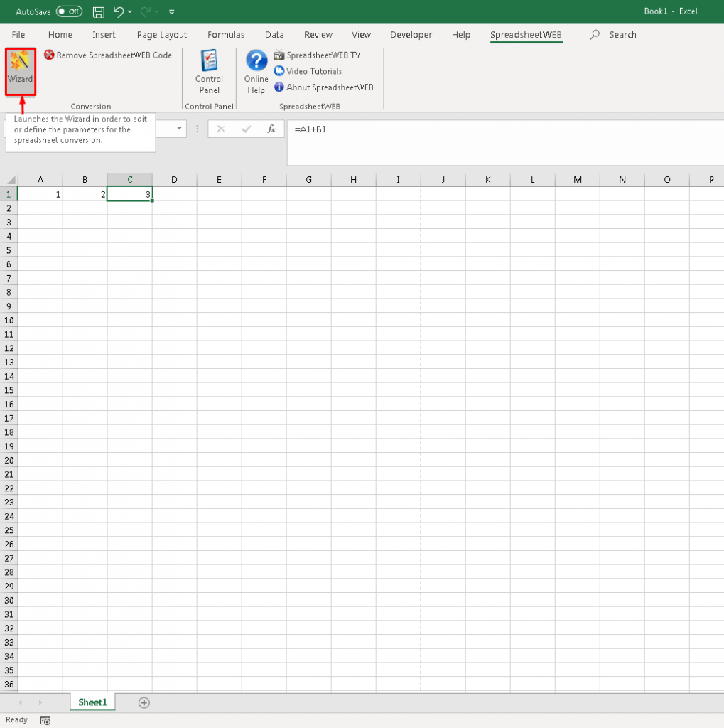Open the Developer tab
Screen dimensions: 724x728
pos(411,35)
